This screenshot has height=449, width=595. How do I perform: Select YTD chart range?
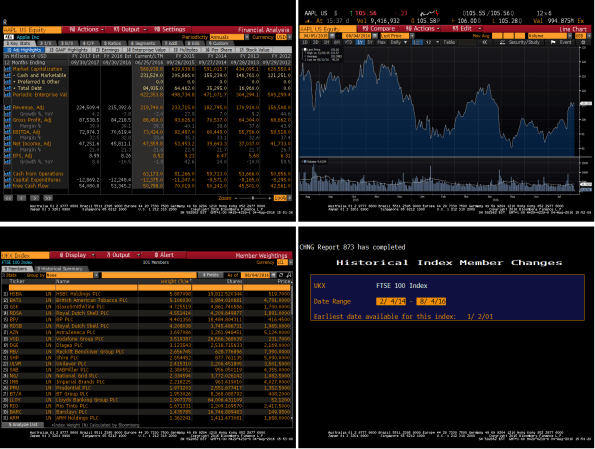348,42
